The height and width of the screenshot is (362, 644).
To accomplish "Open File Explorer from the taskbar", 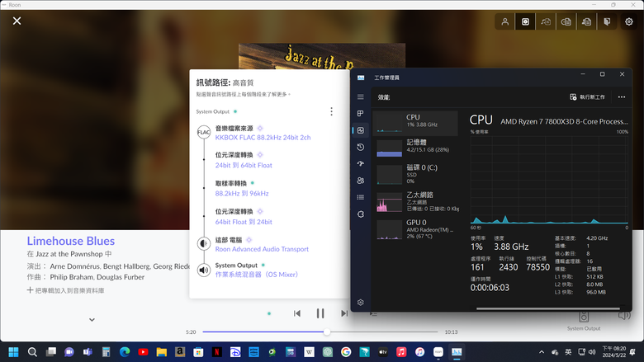I will click(161, 352).
